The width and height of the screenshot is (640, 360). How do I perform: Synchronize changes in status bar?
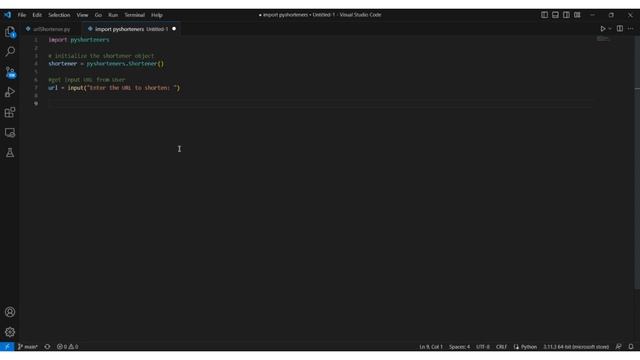pyautogui.click(x=47, y=347)
